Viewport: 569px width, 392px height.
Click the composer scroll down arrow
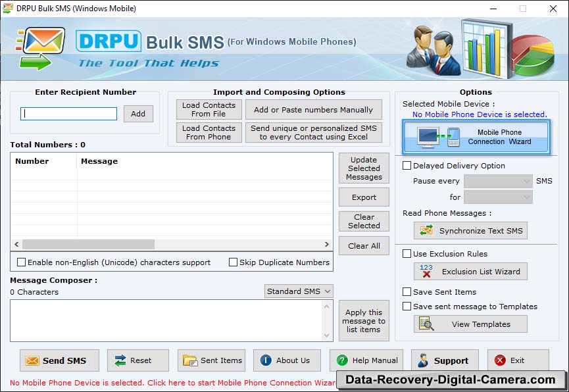click(x=326, y=335)
